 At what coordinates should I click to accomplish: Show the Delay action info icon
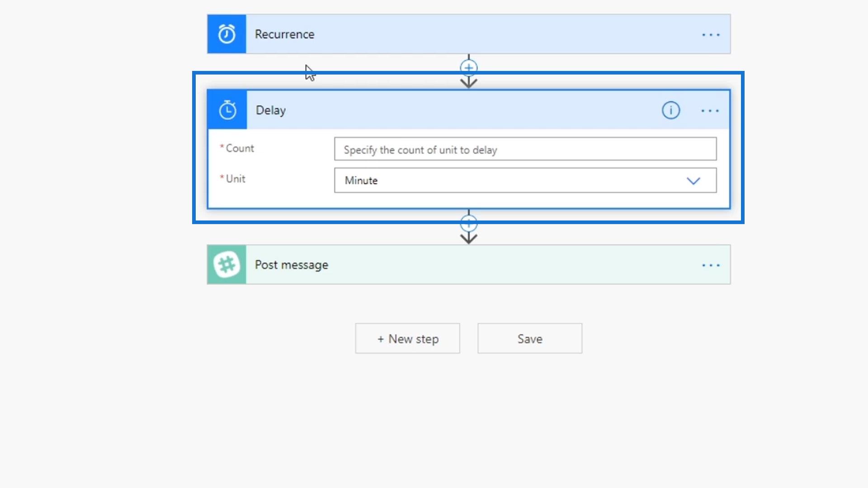coord(670,110)
